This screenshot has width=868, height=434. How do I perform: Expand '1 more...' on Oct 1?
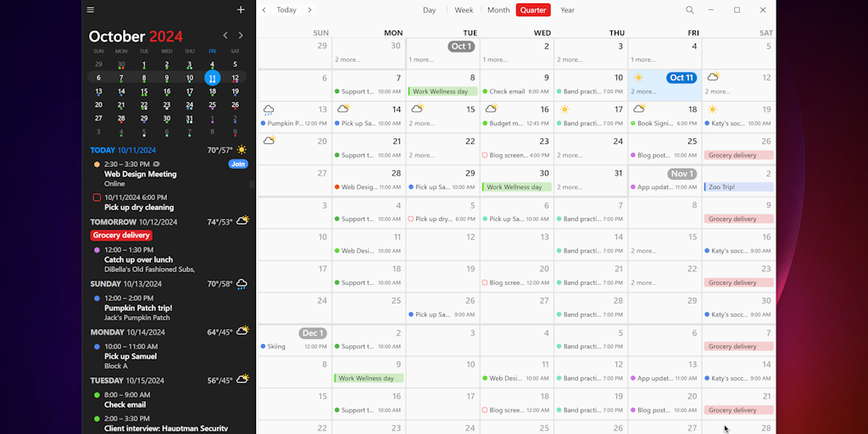[x=421, y=60]
